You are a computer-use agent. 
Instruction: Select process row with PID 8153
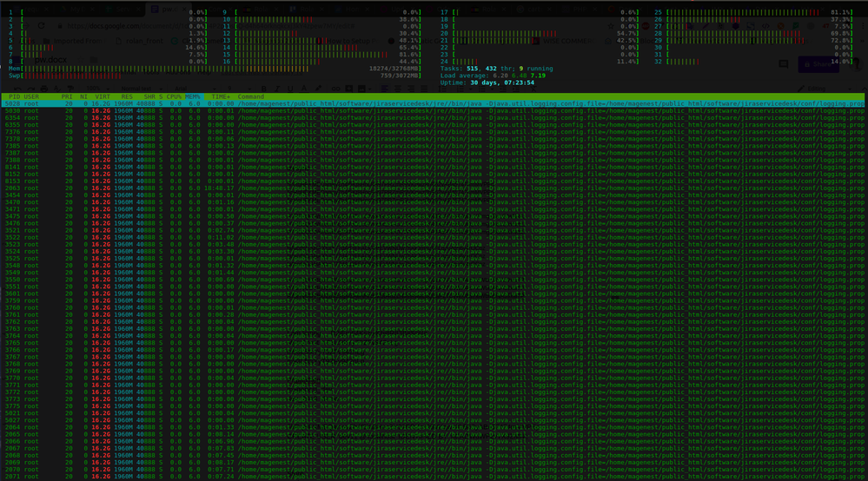[433, 181]
